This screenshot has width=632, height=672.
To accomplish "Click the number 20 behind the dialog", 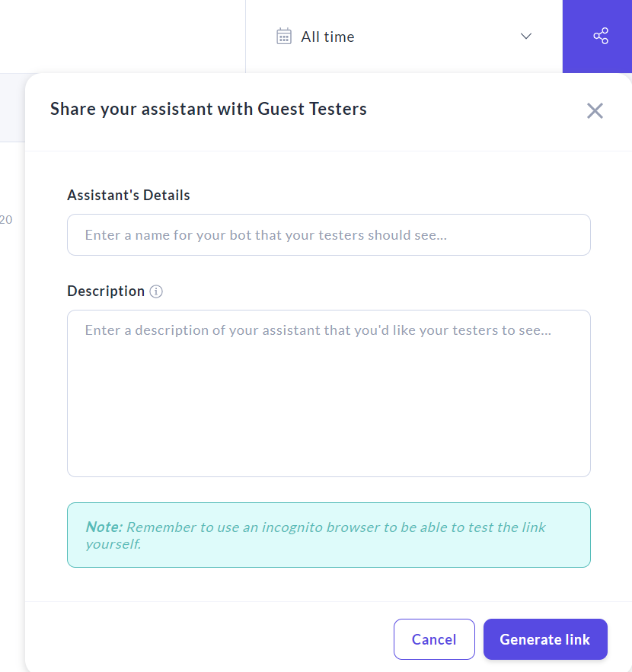I will (6, 220).
